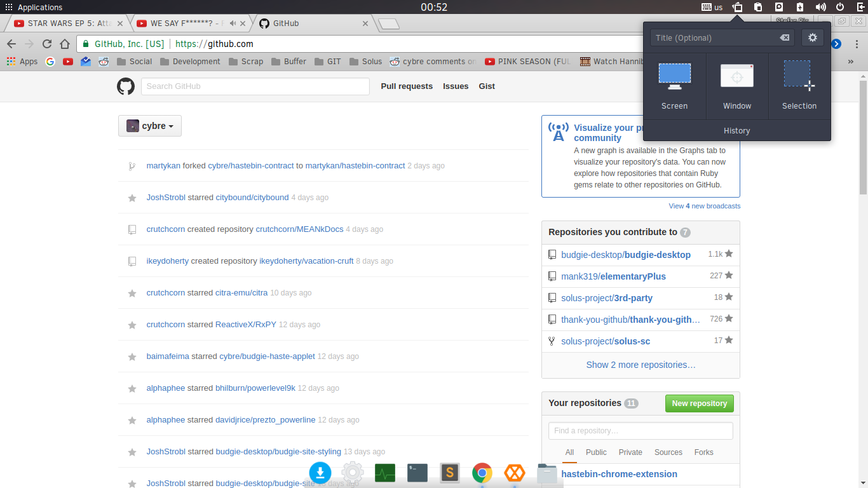Focus the Find a repository field

tap(641, 431)
